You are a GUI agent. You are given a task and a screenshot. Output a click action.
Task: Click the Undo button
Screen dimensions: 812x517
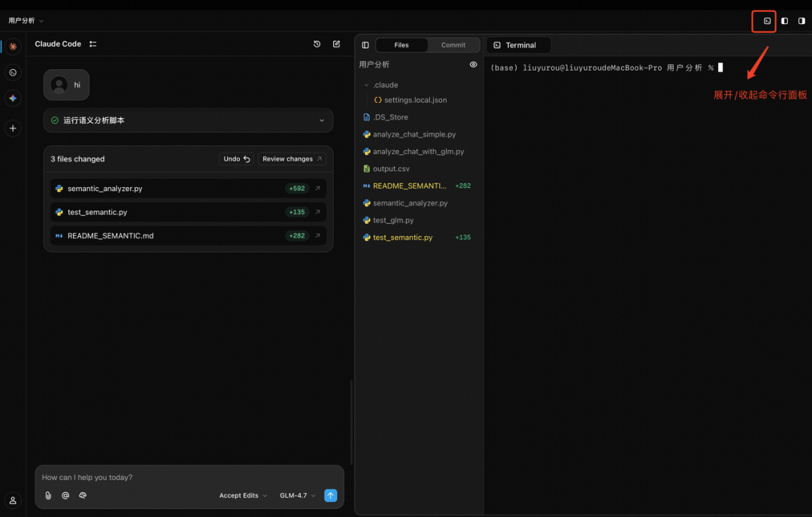click(x=236, y=159)
